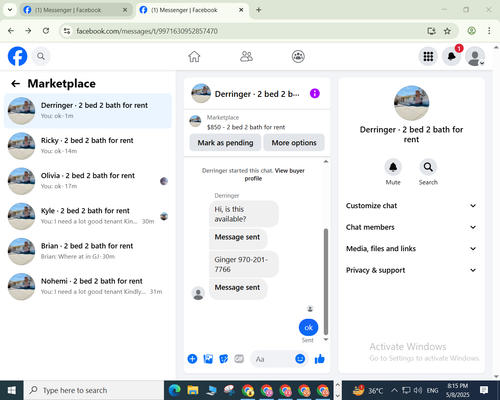Choose a sticker in the composer
This screenshot has height=400, width=500.
tap(224, 359)
